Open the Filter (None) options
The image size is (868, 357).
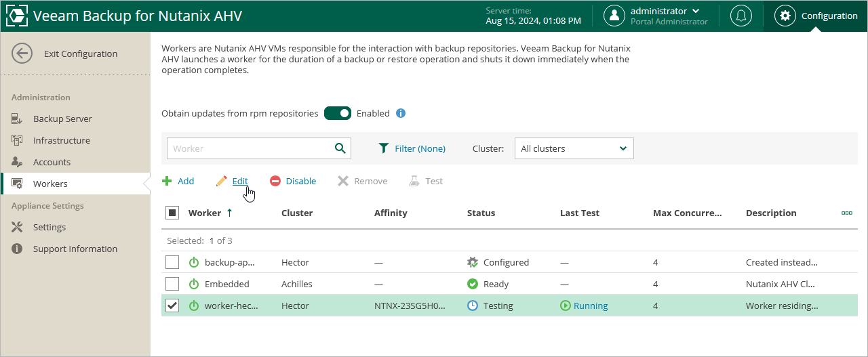(412, 148)
